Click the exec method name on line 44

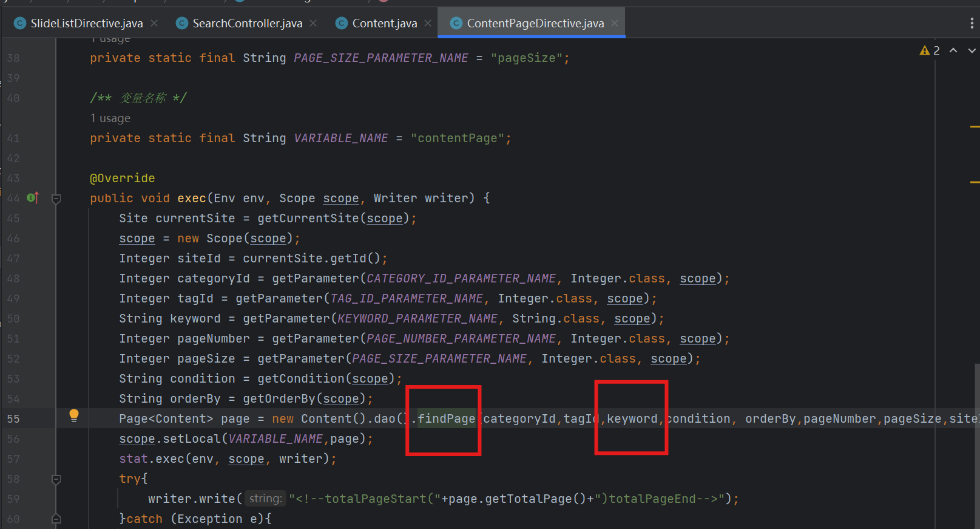click(192, 198)
